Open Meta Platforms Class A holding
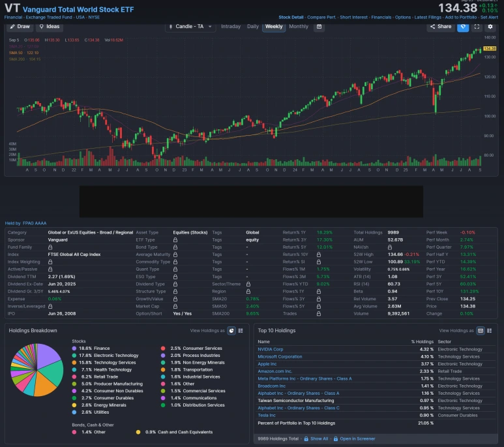Screen dimensions: 504x447 click(304, 378)
